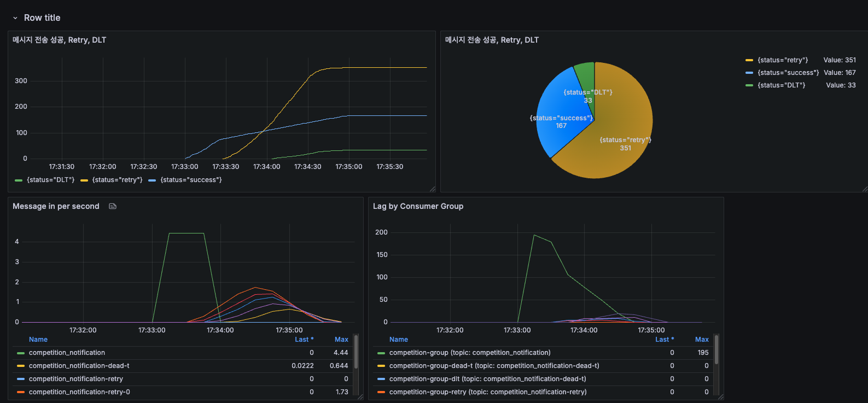The width and height of the screenshot is (868, 403).
Task: Click the Message in per second legend scrollbar
Action: pyautogui.click(x=356, y=352)
